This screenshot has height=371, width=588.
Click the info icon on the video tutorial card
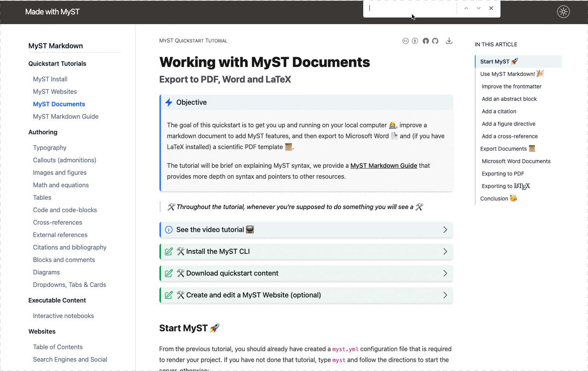click(x=168, y=229)
